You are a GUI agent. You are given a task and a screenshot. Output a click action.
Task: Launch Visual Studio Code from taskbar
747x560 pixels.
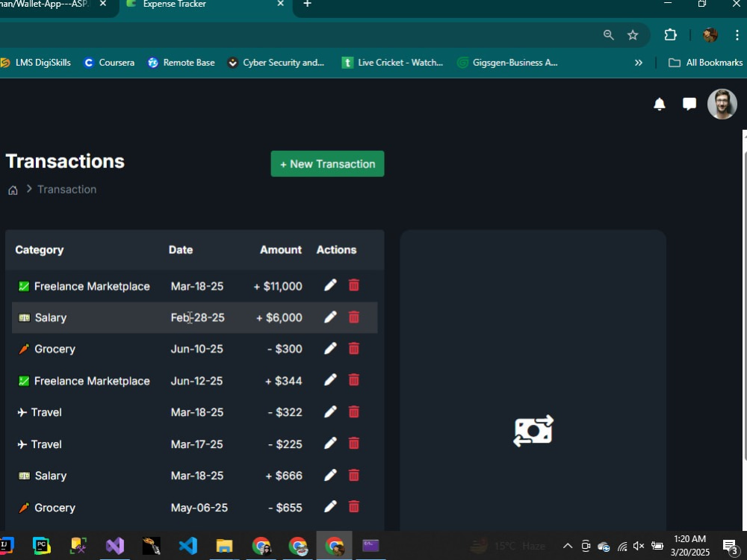click(x=187, y=545)
